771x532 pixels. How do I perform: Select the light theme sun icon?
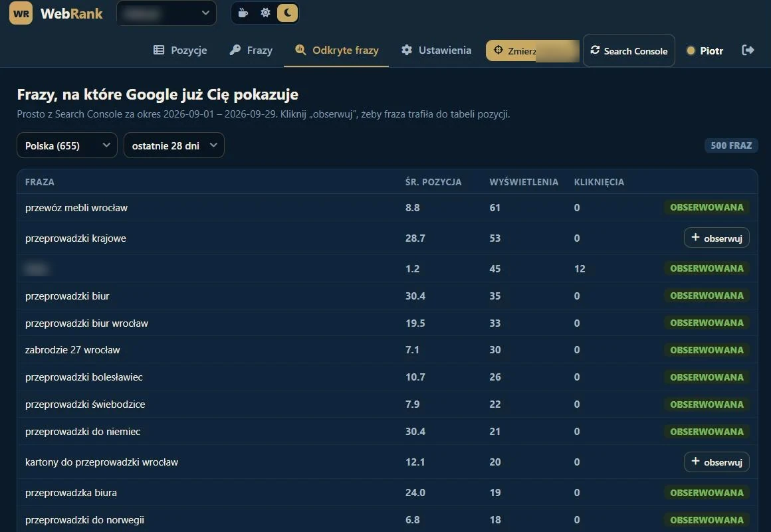265,13
